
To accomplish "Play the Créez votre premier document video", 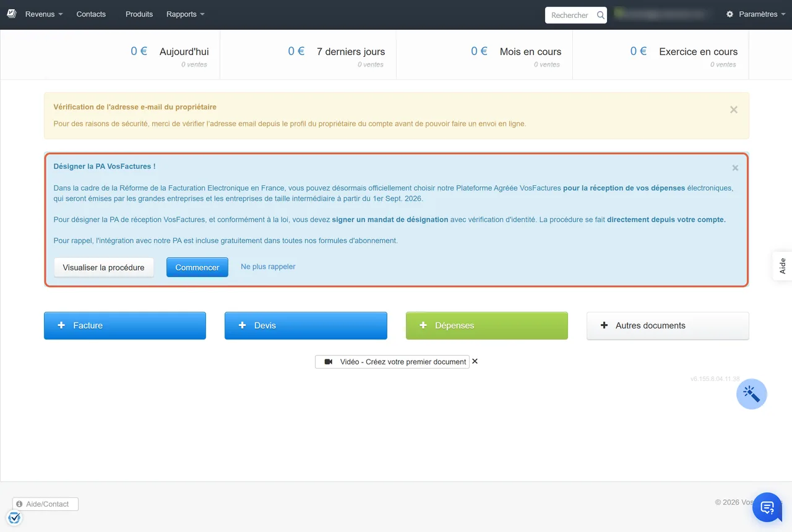I will coord(392,362).
